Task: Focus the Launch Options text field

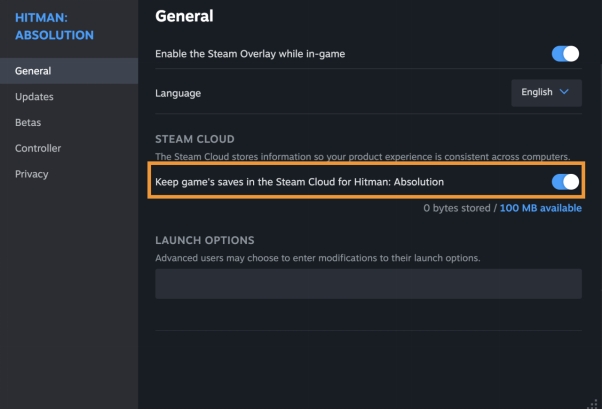Action: click(x=368, y=284)
